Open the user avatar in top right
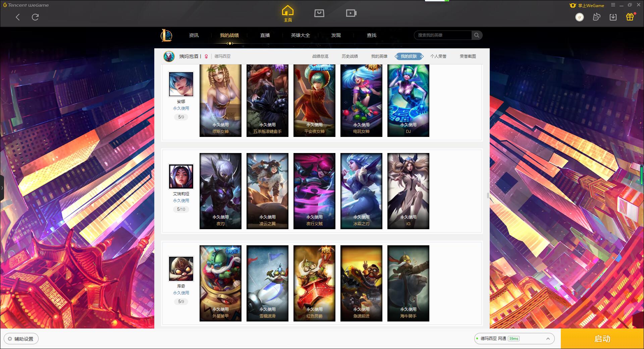Screen dimensions: 644x349 (x=579, y=17)
